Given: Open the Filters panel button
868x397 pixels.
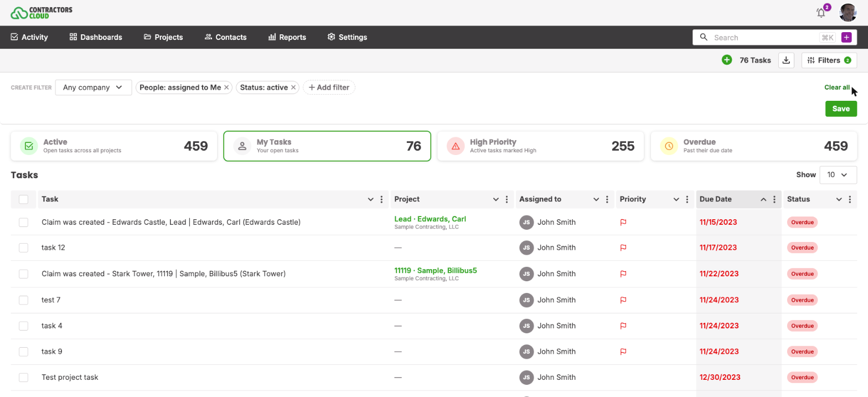Looking at the screenshot, I should click(829, 60).
